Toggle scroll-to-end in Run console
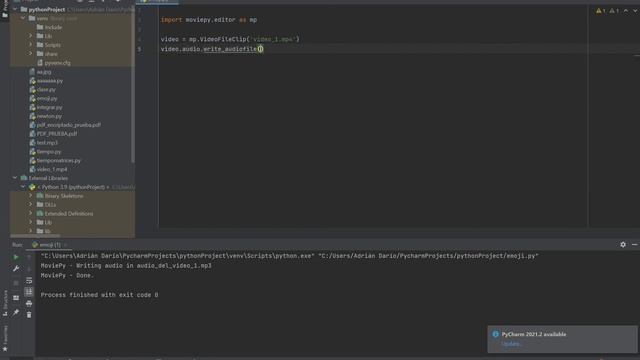640x360 pixels. click(29, 292)
